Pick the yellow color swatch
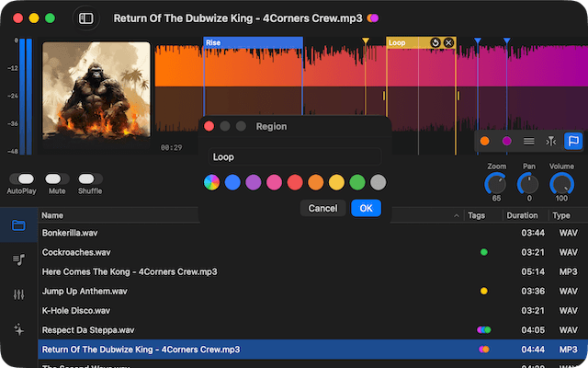This screenshot has height=368, width=588. pos(336,182)
